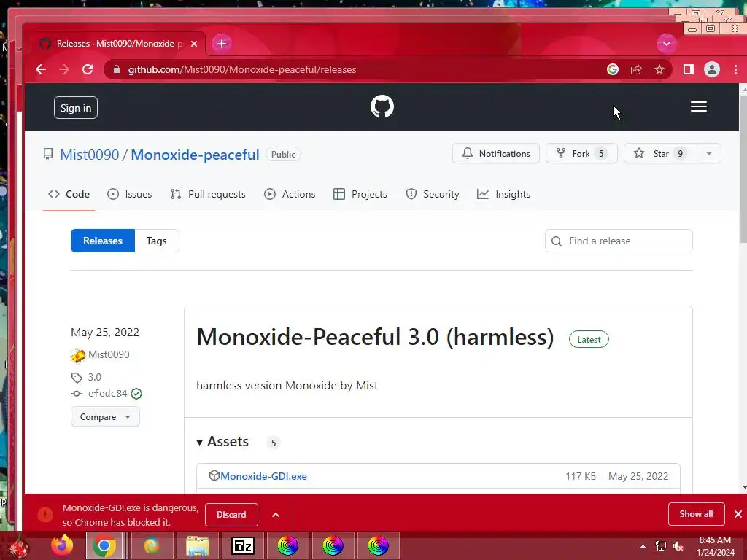Close the downloads bar
This screenshot has width=747, height=560.
click(x=738, y=514)
